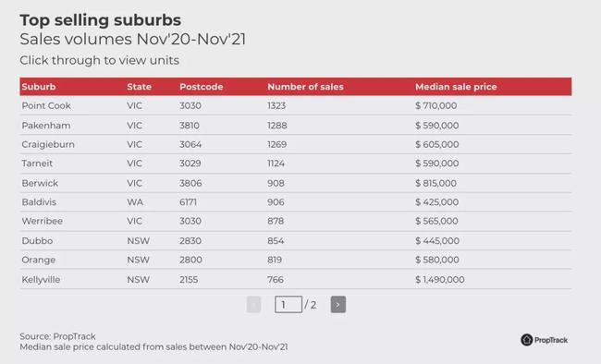Select the Orange NSW row

point(296,260)
